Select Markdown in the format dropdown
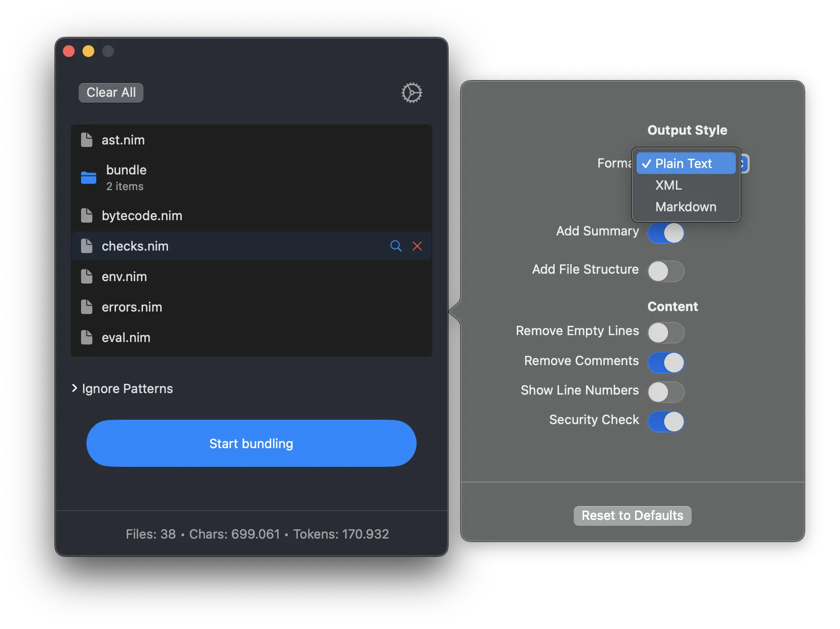The width and height of the screenshot is (840, 629). click(x=685, y=207)
